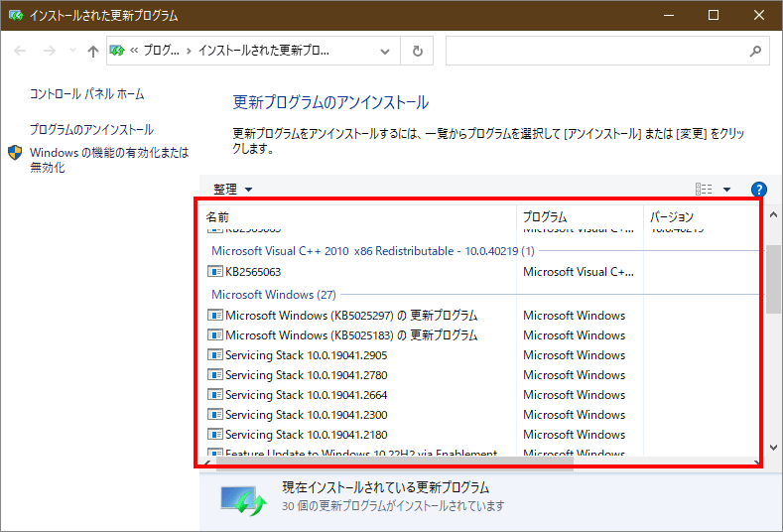783x532 pixels.
Task: Open the view options dropdown arrow
Action: [x=726, y=190]
